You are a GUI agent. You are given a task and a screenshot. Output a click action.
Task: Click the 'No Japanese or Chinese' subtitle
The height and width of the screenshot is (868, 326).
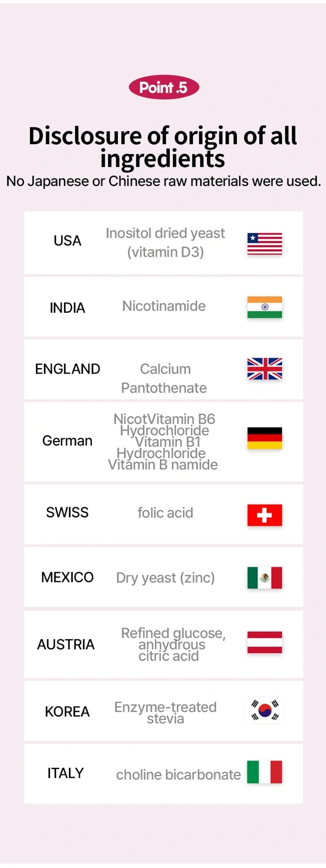coord(163,181)
